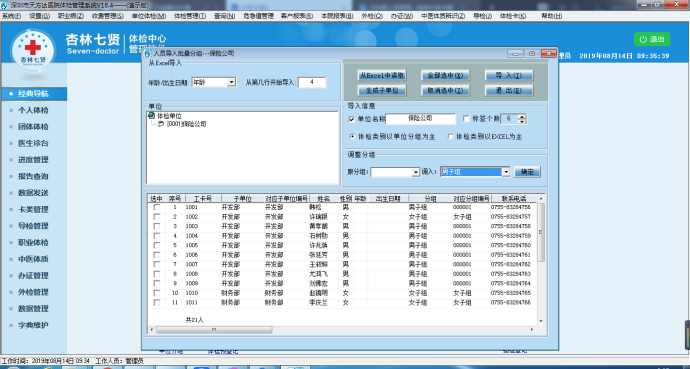
Task: Click the dialog title bar icon
Action: [148, 54]
